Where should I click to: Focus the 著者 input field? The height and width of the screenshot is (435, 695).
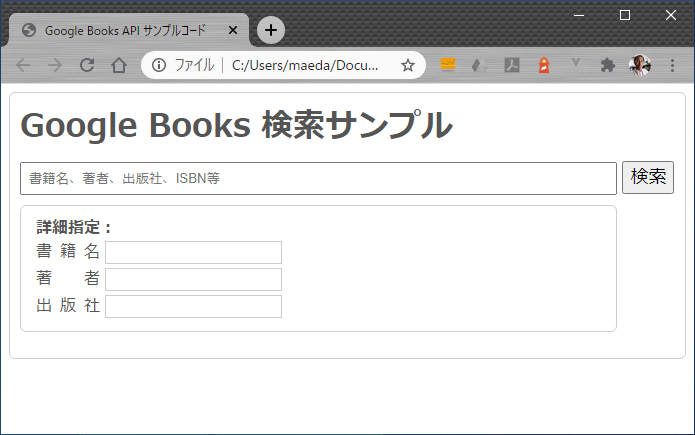pyautogui.click(x=193, y=279)
